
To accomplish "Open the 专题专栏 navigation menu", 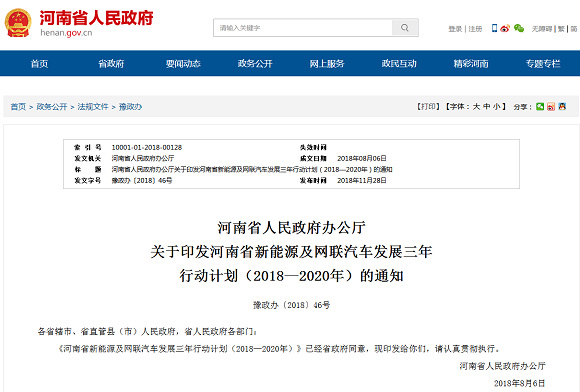I will [x=543, y=64].
